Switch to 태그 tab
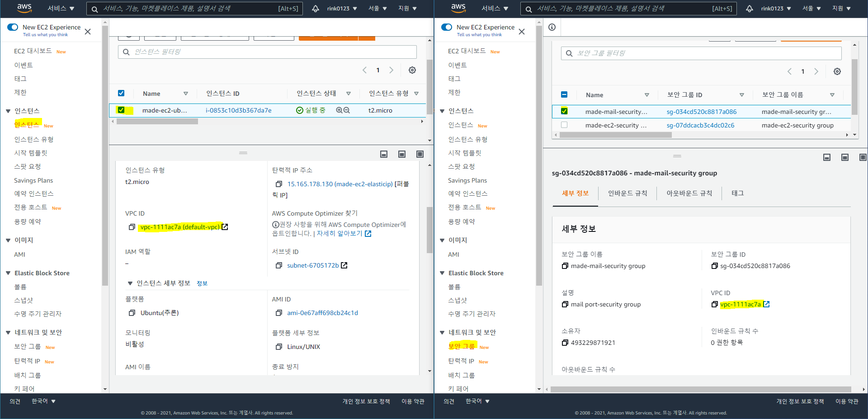 coord(738,193)
